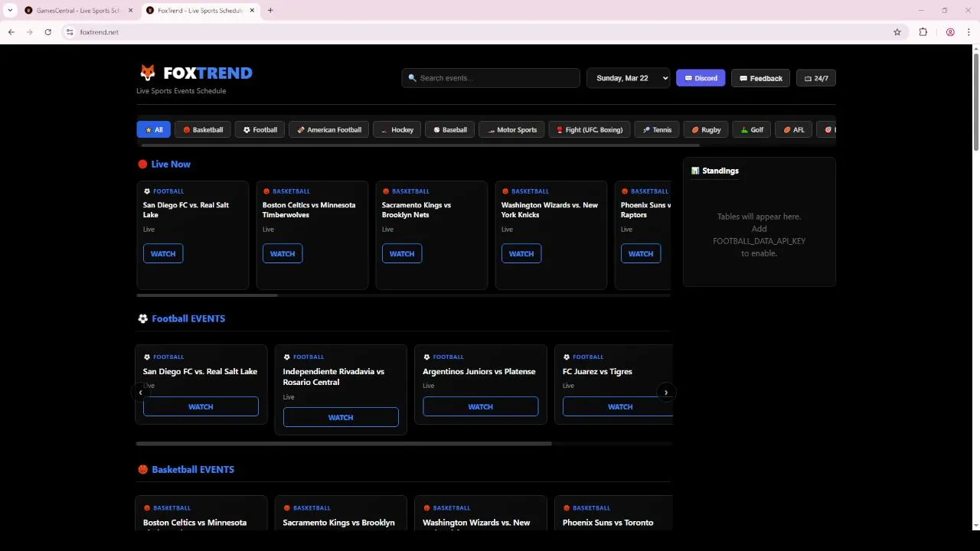The image size is (980, 551).
Task: Filter events by Golf
Action: pyautogui.click(x=752, y=130)
